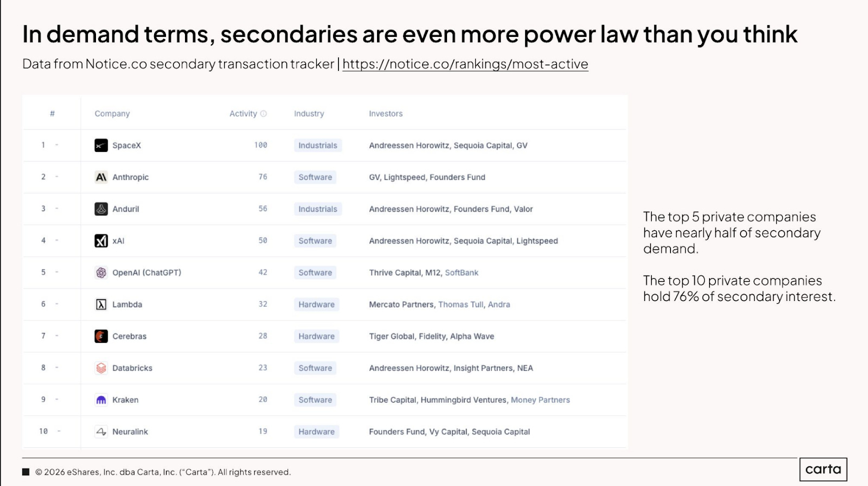This screenshot has height=486, width=868.
Task: Click the Anthropic logo icon
Action: (101, 177)
